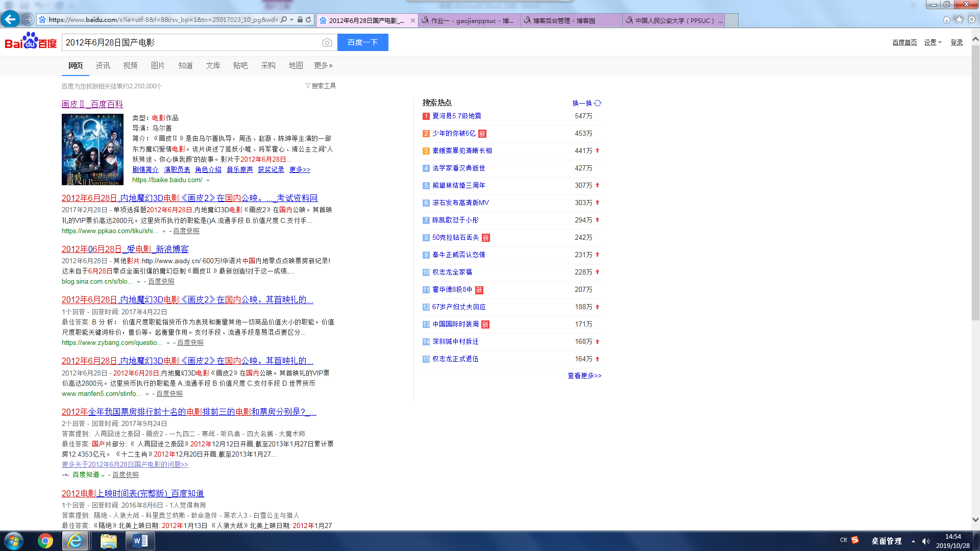Click the 画皮Ⅱ movie poster thumbnail

(92, 149)
